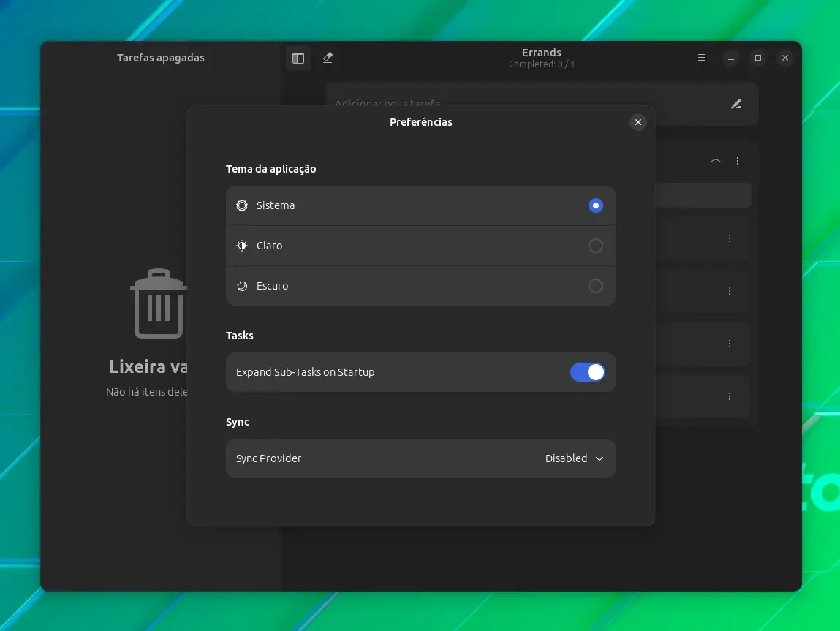Click the Claro sun icon
Screen dimensions: 840x631
pyautogui.click(x=242, y=246)
